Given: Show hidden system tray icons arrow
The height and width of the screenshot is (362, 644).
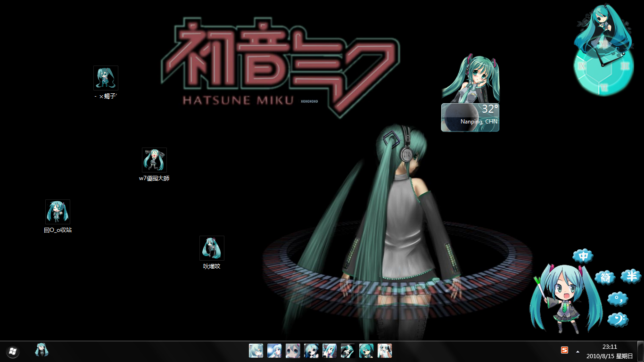Looking at the screenshot, I should coord(578,351).
